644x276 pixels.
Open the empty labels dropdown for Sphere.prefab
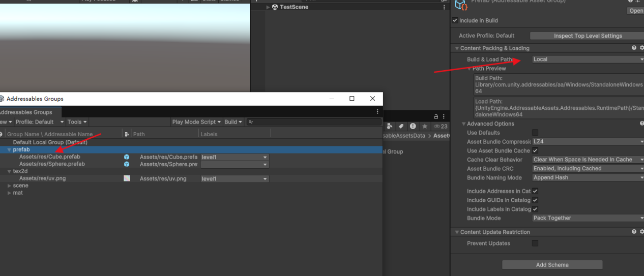[235, 165]
